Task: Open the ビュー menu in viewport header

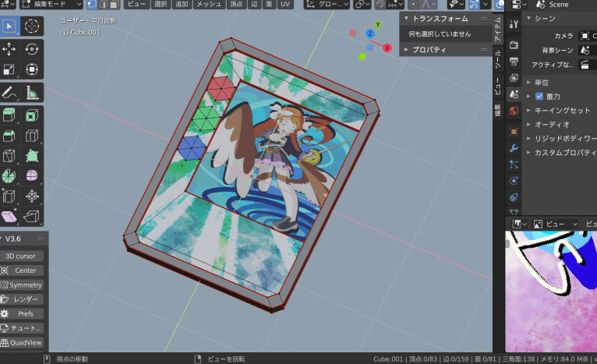Action: pos(136,5)
